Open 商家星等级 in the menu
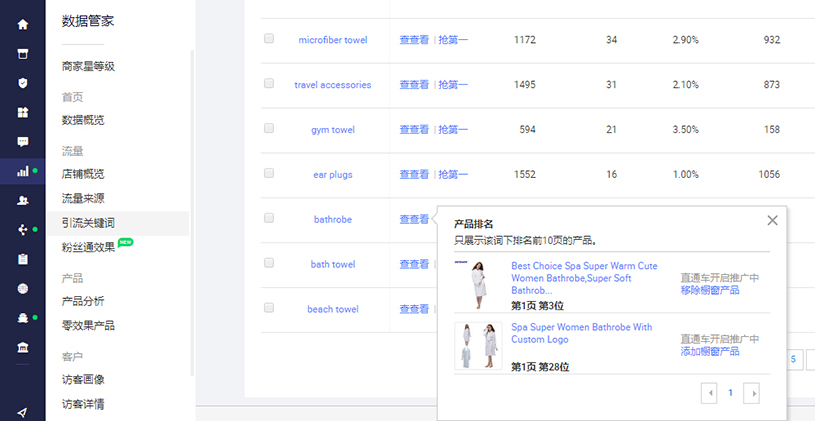 [88, 67]
